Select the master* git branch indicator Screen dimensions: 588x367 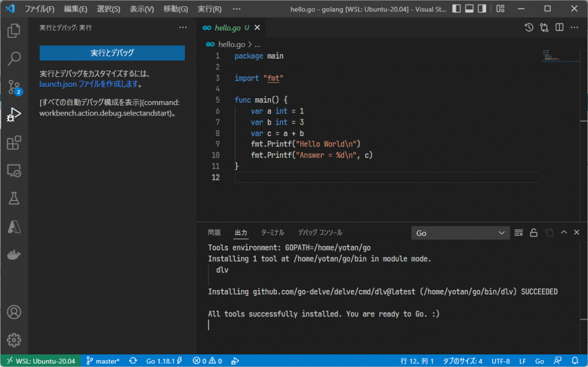coord(103,361)
